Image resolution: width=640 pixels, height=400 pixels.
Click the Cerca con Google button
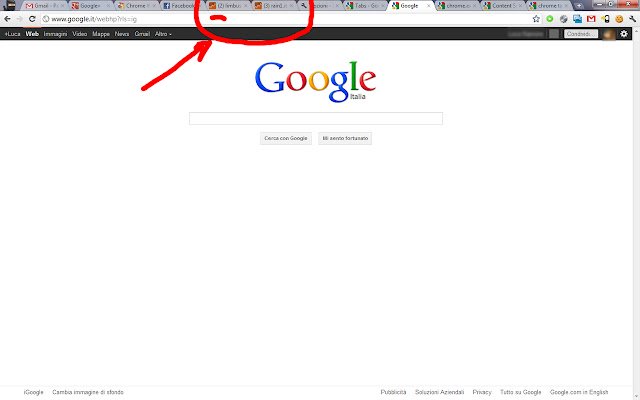coord(286,138)
